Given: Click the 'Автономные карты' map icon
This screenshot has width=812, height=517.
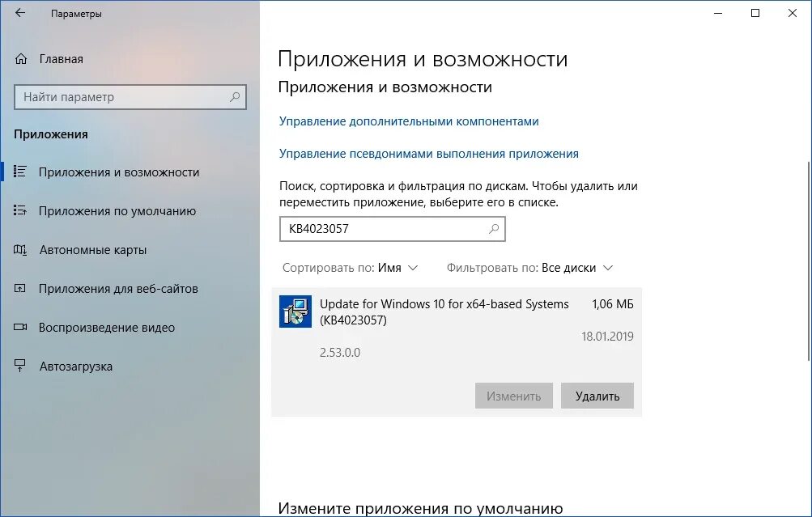Looking at the screenshot, I should (19, 249).
